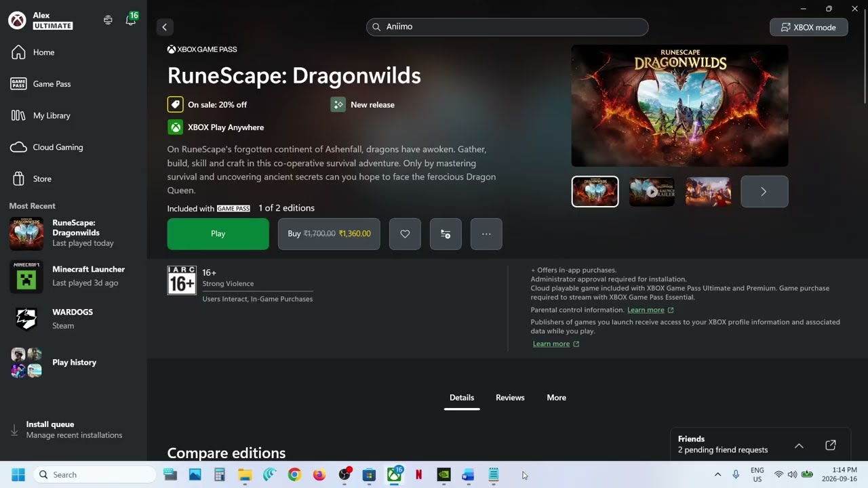Screen dimensions: 868x488
Task: Open the clock showing 1:14 PM
Action: pyautogui.click(x=840, y=474)
